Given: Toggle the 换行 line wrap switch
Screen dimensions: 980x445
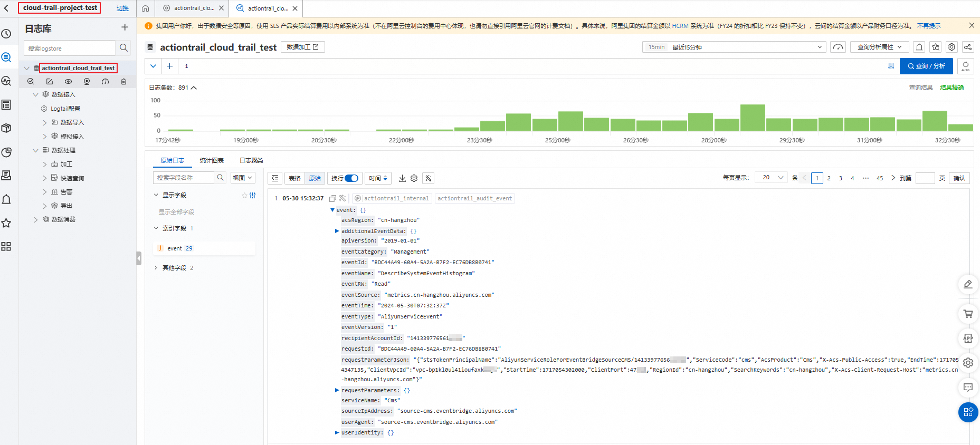Looking at the screenshot, I should pyautogui.click(x=351, y=178).
